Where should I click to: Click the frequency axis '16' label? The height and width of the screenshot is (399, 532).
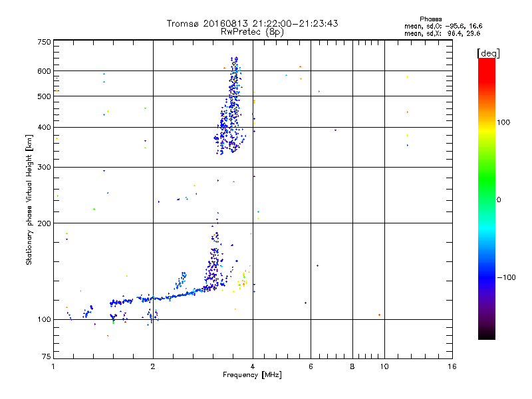(452, 366)
